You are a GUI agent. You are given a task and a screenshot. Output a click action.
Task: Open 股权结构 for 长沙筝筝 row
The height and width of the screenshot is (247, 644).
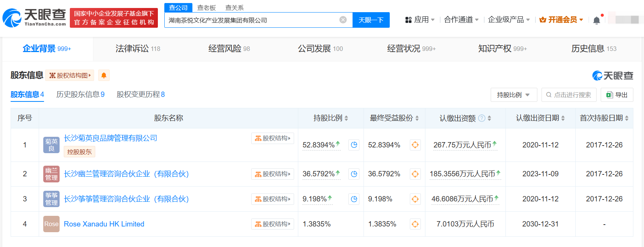click(x=272, y=199)
